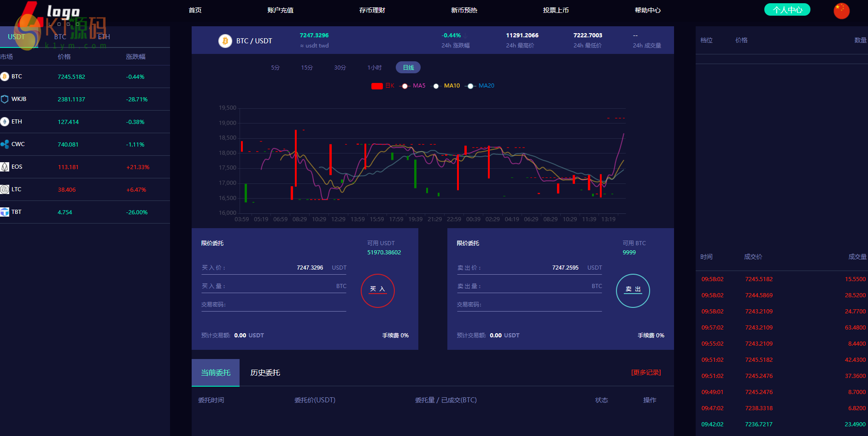
Task: Open language selector via the China flag icon
Action: 841,11
